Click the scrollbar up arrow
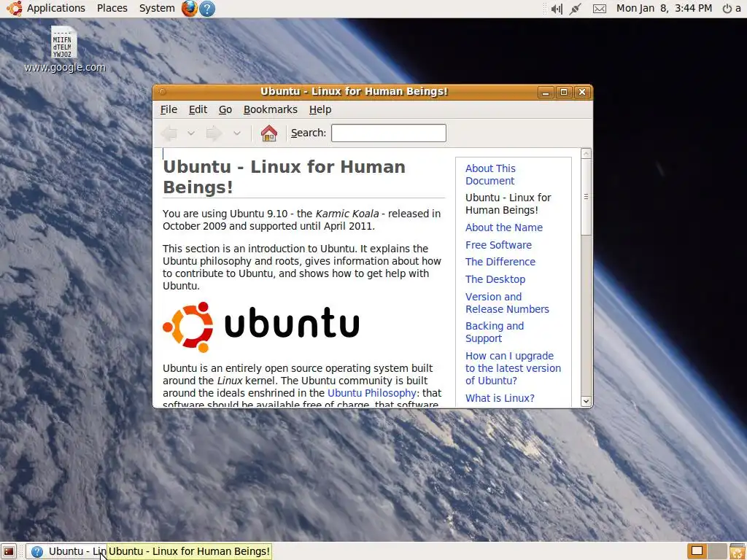The width and height of the screenshot is (747, 560). [x=586, y=154]
